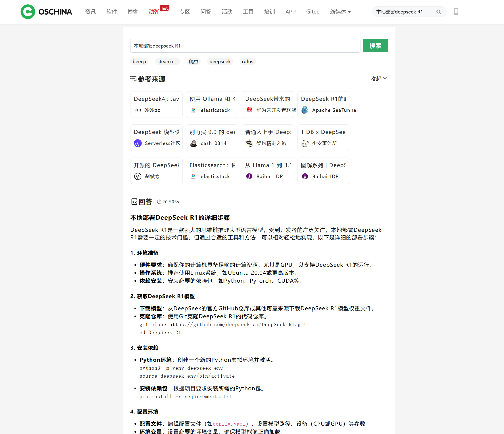Click the pip install -r requirements.txt line

(x=186, y=397)
